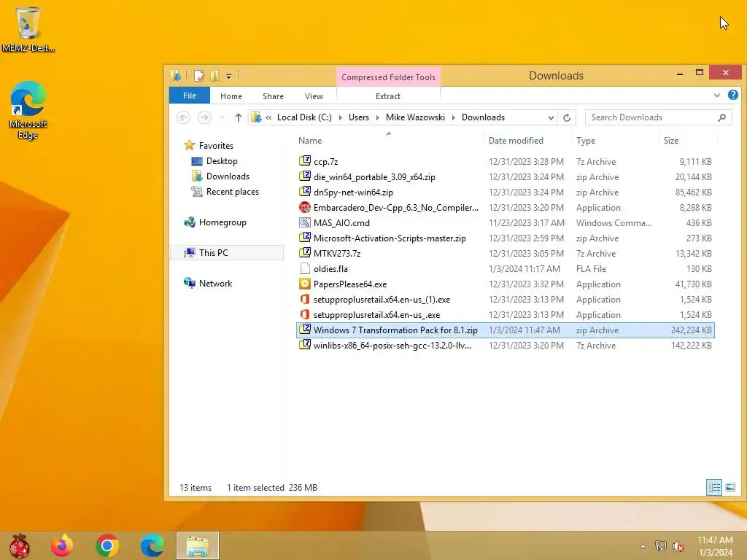The width and height of the screenshot is (747, 560).
Task: Select die_win64_portable_3.09_x64.zip file
Action: point(374,177)
